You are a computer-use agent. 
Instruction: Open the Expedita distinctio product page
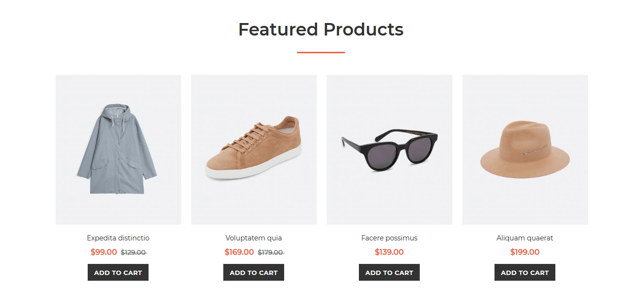(x=118, y=238)
